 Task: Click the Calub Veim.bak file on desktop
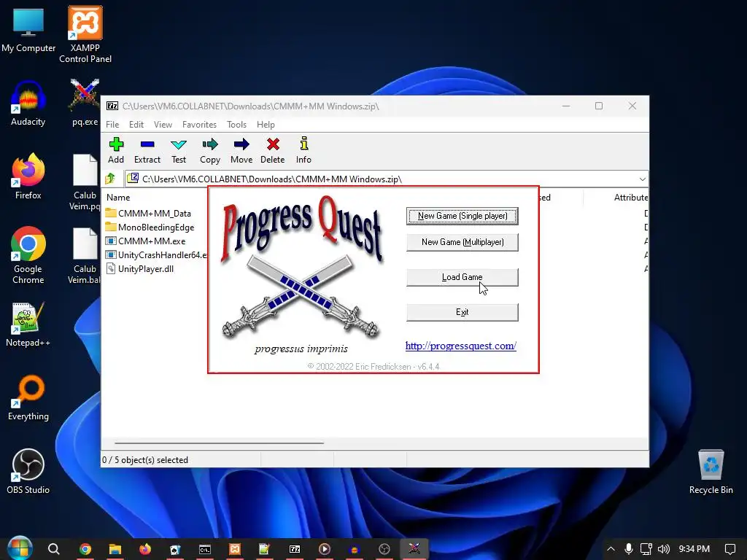click(85, 244)
